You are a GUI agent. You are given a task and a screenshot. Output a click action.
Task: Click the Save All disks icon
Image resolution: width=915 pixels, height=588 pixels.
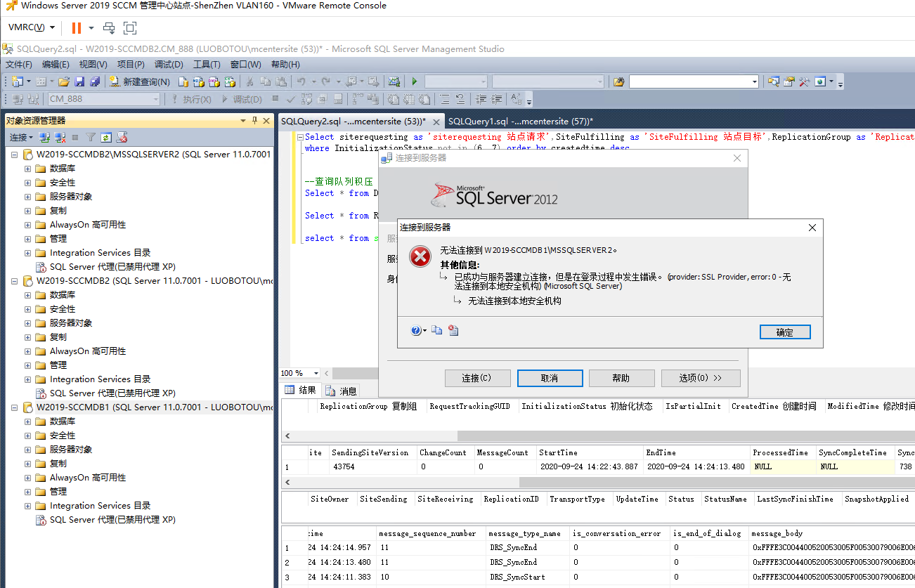pos(95,81)
